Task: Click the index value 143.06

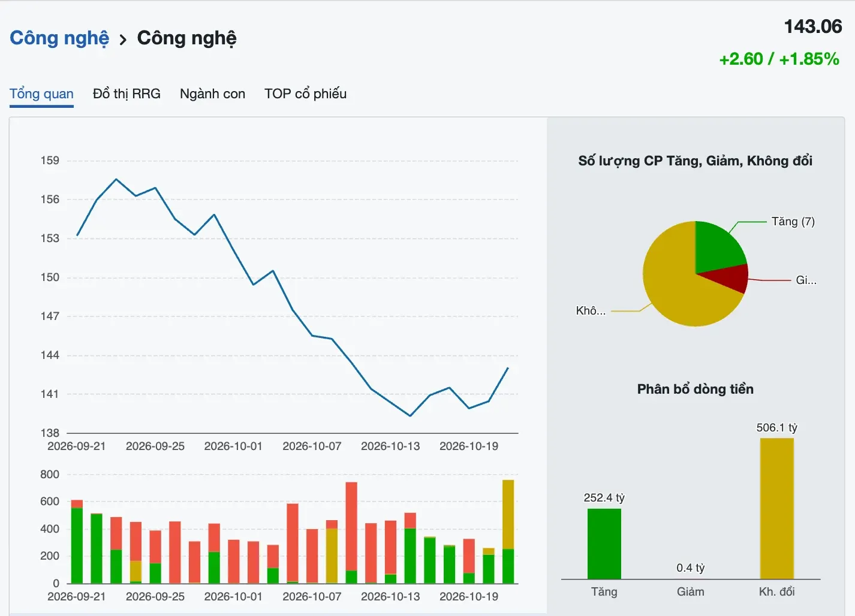Action: (813, 26)
